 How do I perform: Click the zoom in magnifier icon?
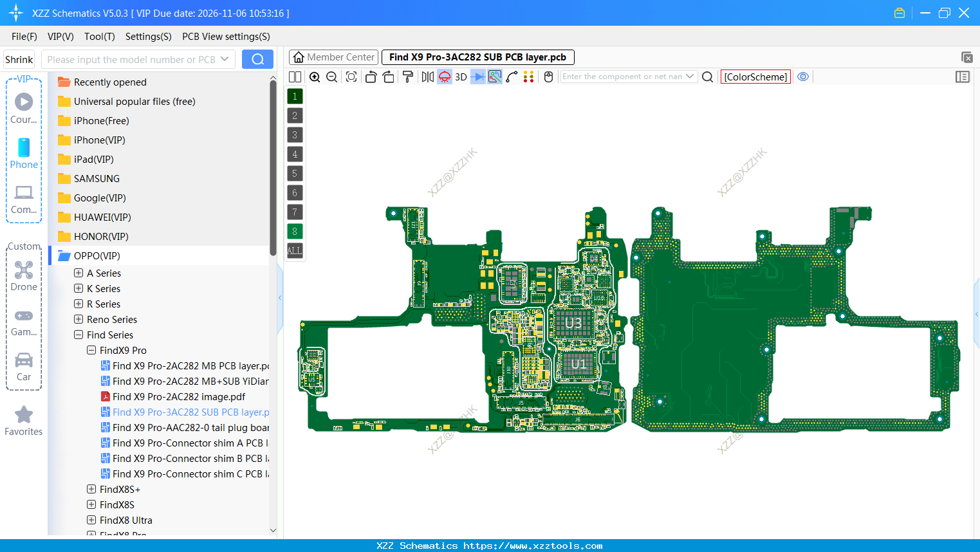[315, 77]
